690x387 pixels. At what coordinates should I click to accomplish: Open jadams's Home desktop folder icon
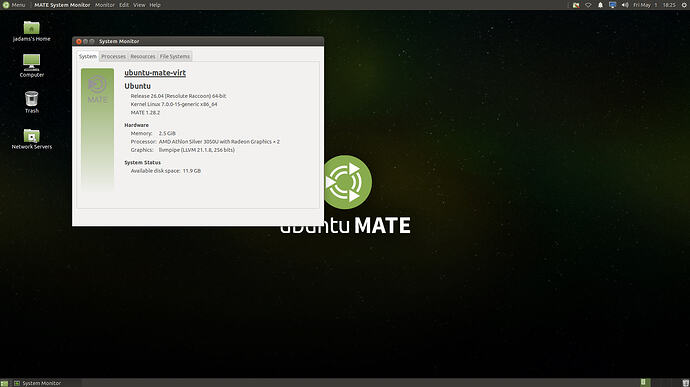coord(31,31)
